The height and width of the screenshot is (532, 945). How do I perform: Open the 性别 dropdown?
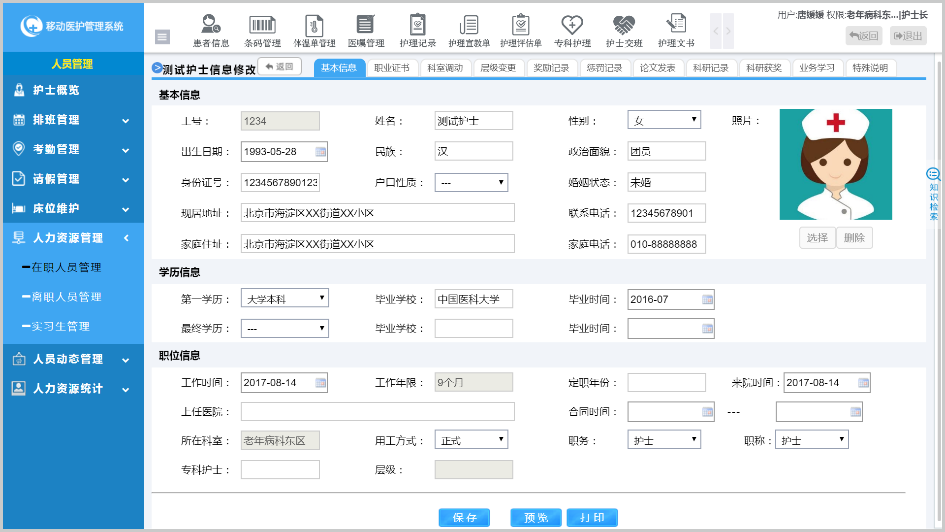[664, 120]
